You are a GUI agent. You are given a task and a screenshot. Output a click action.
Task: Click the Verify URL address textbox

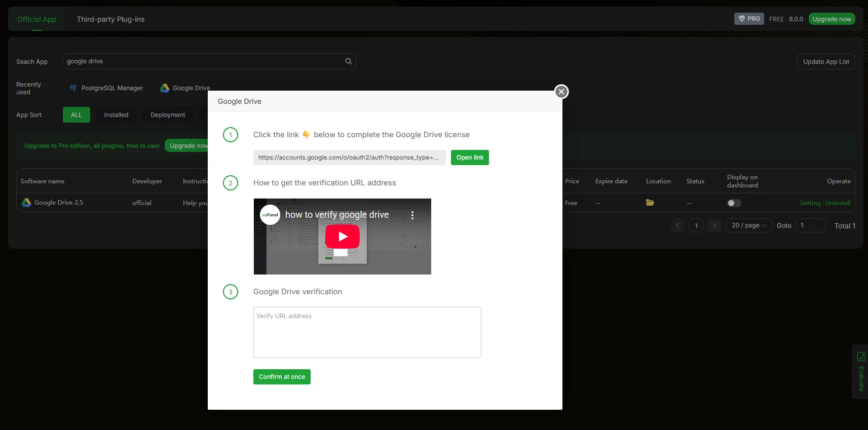(x=367, y=332)
